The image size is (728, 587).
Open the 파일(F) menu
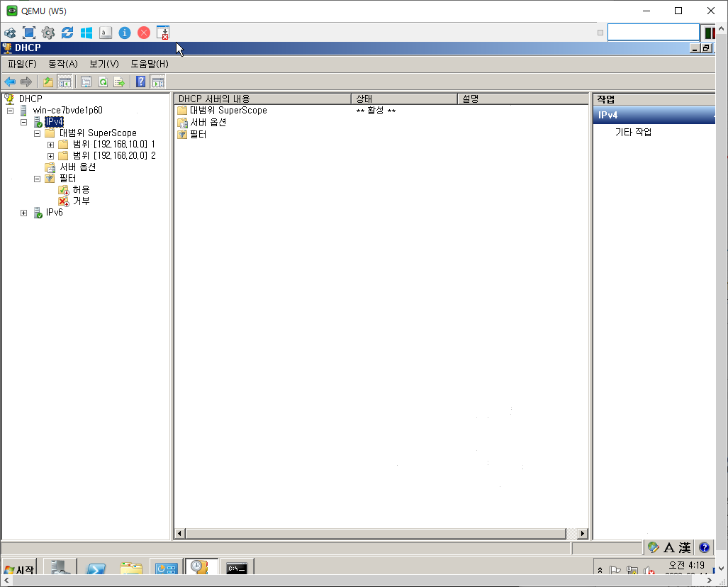(22, 64)
